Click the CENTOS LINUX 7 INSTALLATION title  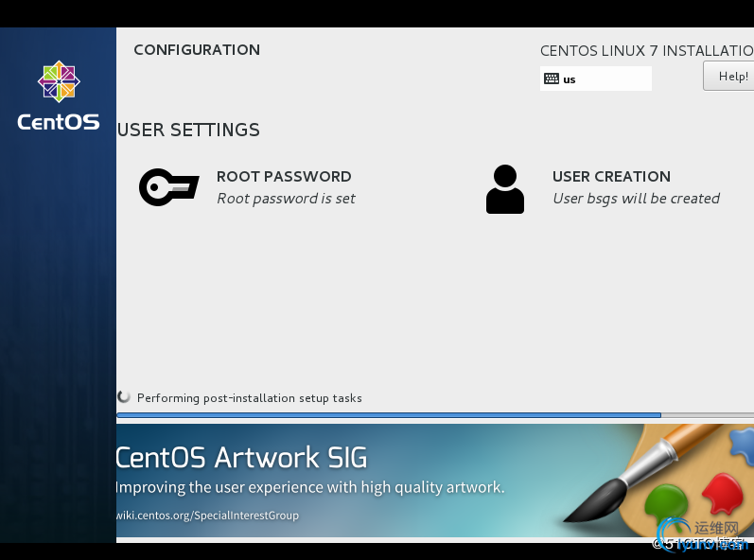[x=647, y=50]
